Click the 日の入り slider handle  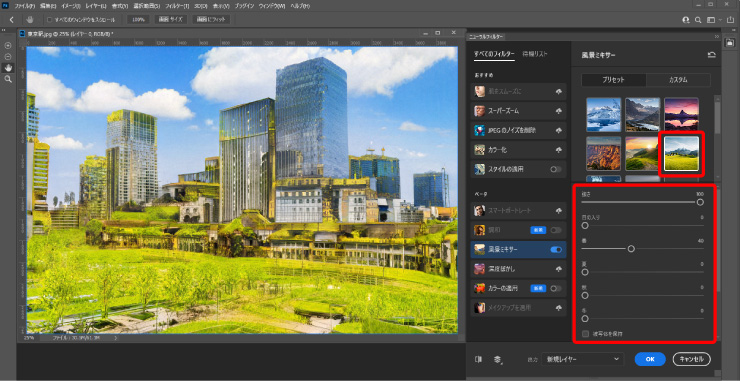pos(585,226)
